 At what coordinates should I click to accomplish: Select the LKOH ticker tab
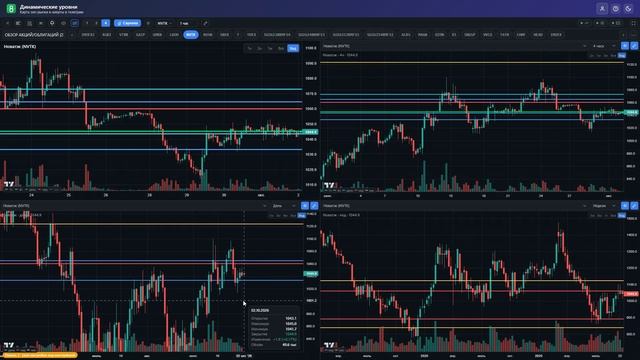coord(174,35)
